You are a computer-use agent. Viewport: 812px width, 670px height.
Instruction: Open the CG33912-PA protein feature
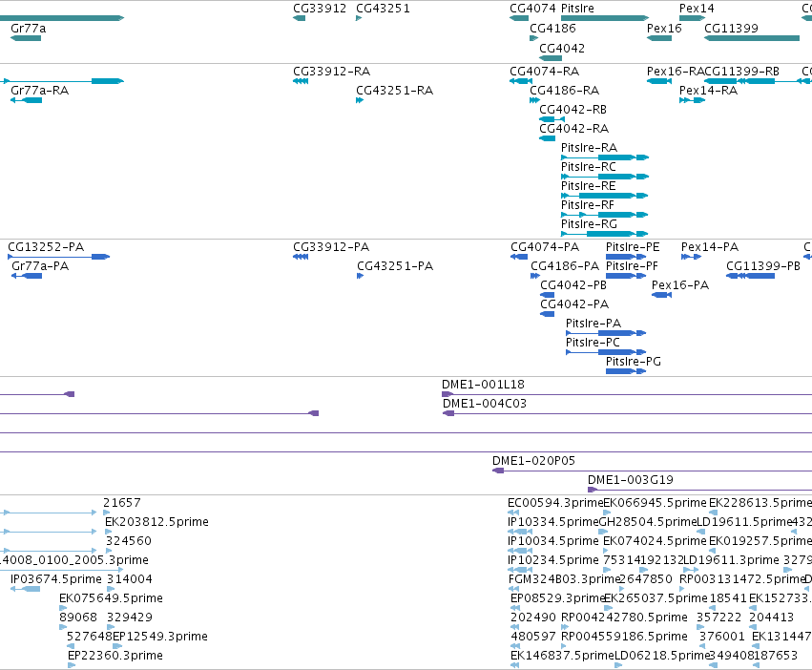point(301,257)
